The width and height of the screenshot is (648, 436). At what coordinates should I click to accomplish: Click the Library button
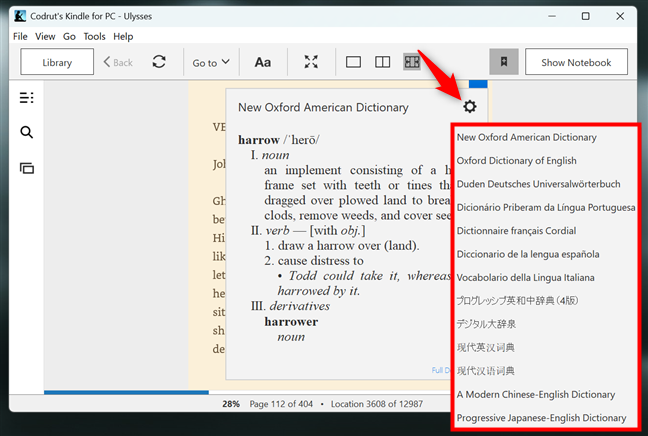tap(57, 62)
